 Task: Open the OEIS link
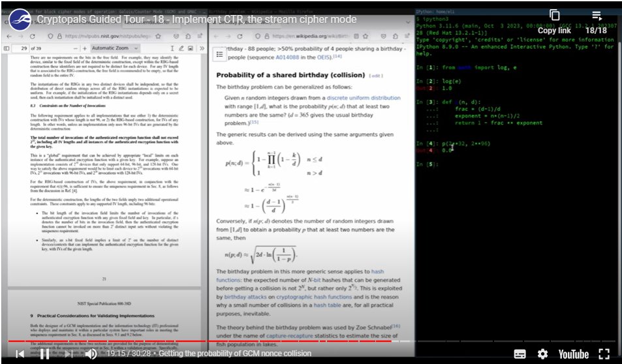[x=322, y=57]
